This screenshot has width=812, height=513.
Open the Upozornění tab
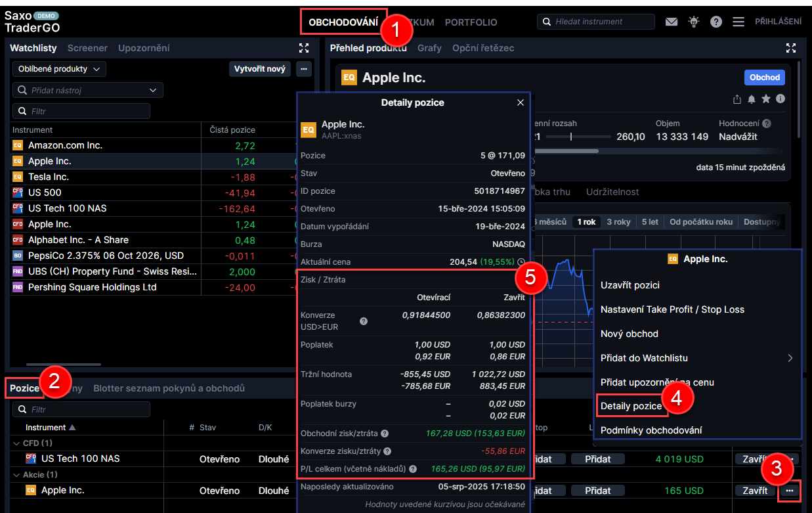[144, 48]
